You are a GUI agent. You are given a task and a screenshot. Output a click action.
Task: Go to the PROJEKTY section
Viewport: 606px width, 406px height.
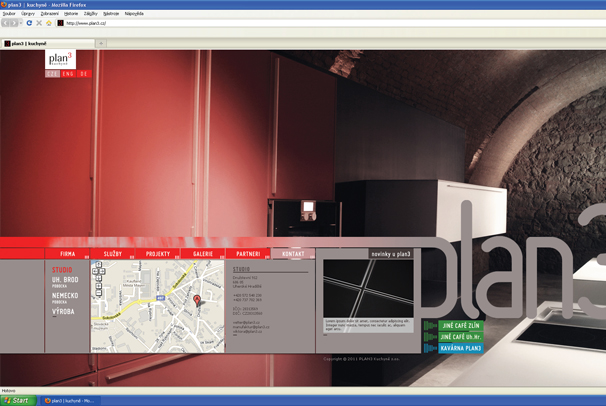click(x=158, y=254)
